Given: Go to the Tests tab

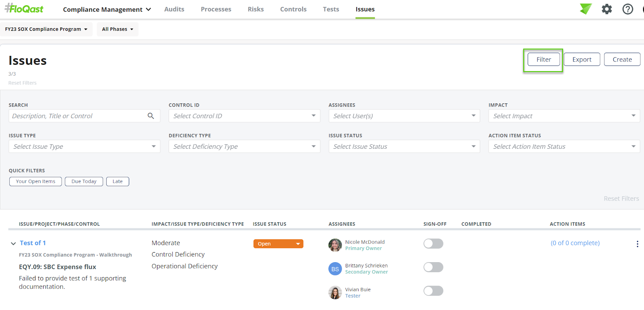Looking at the screenshot, I should click(x=331, y=9).
